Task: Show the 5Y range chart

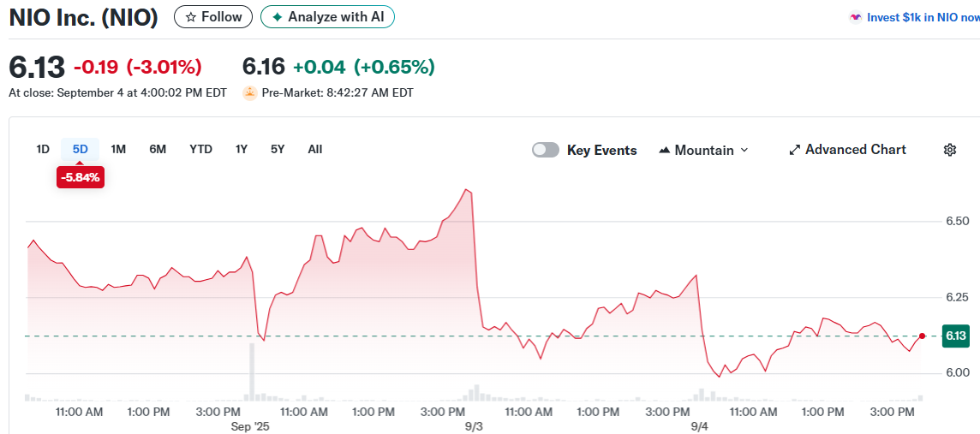Action: pos(278,149)
